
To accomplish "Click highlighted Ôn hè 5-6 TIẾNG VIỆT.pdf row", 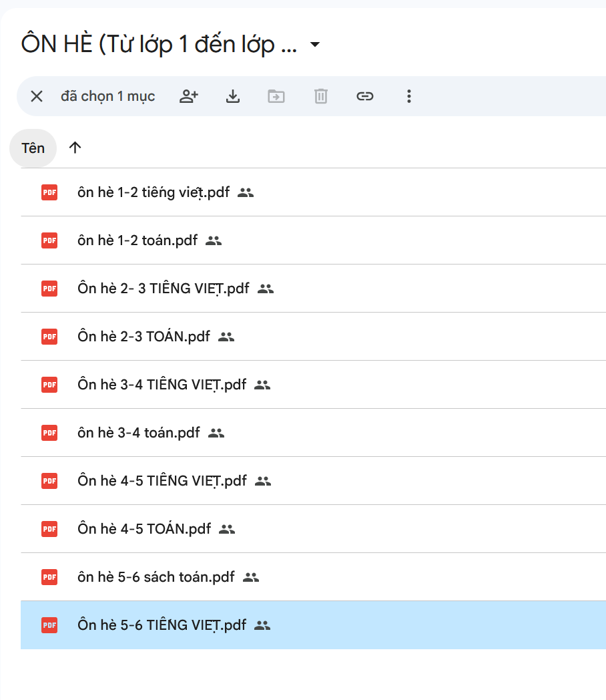I will (162, 625).
